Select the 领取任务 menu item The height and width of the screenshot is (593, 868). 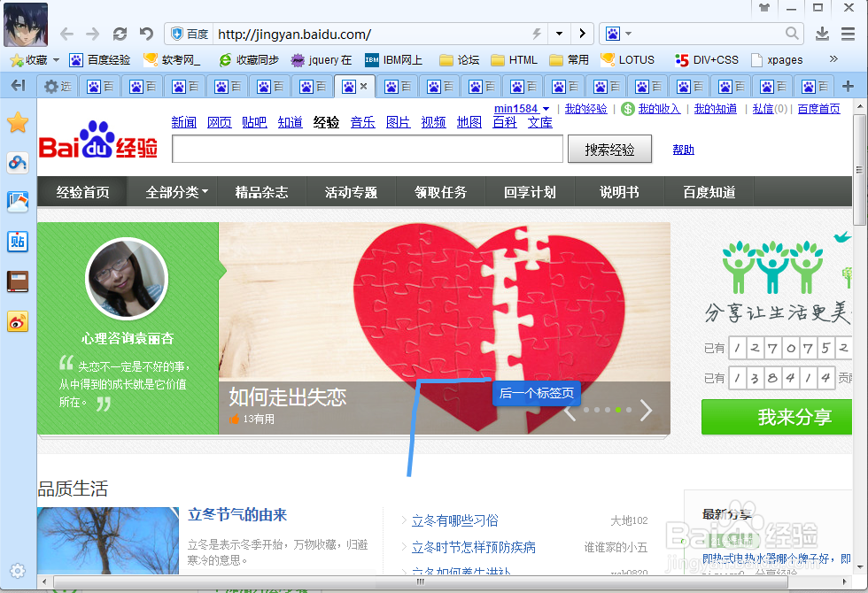click(441, 192)
